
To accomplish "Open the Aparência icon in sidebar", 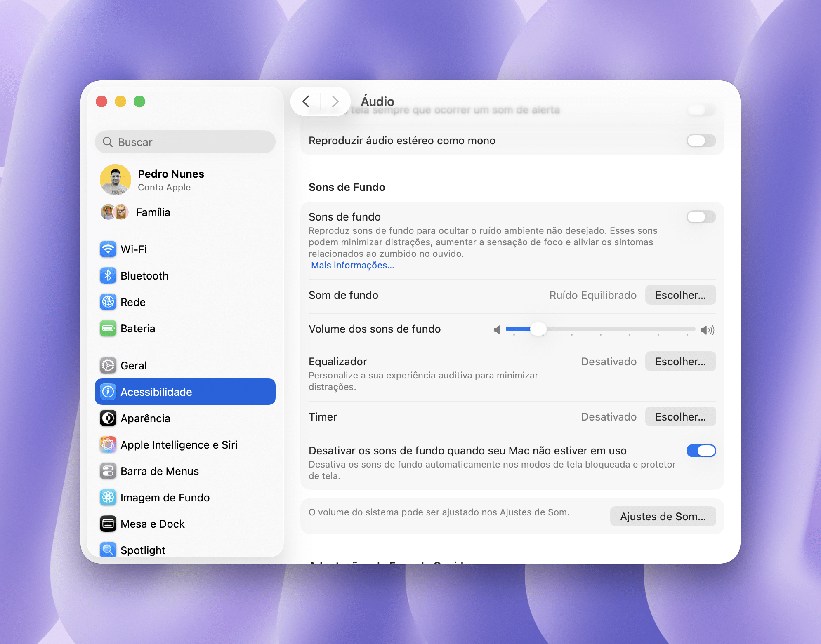I will pyautogui.click(x=108, y=418).
